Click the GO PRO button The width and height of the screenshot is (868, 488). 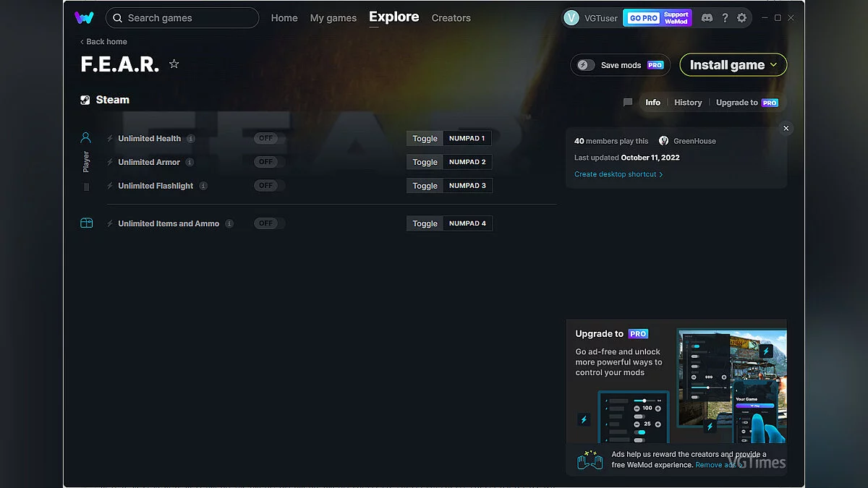point(643,18)
